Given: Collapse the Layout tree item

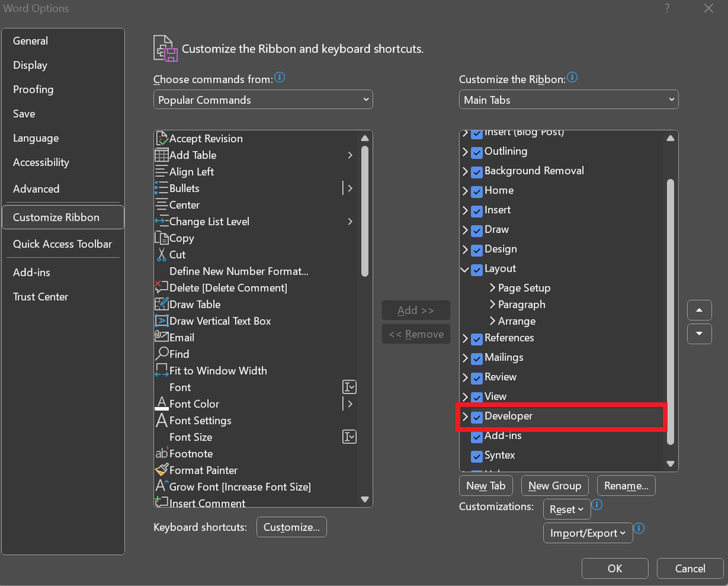Looking at the screenshot, I should [x=466, y=269].
